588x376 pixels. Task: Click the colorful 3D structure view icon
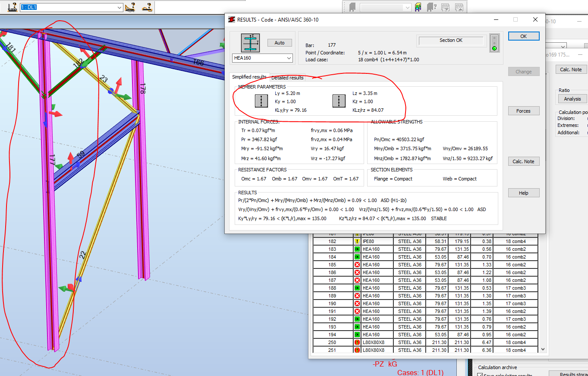click(418, 7)
